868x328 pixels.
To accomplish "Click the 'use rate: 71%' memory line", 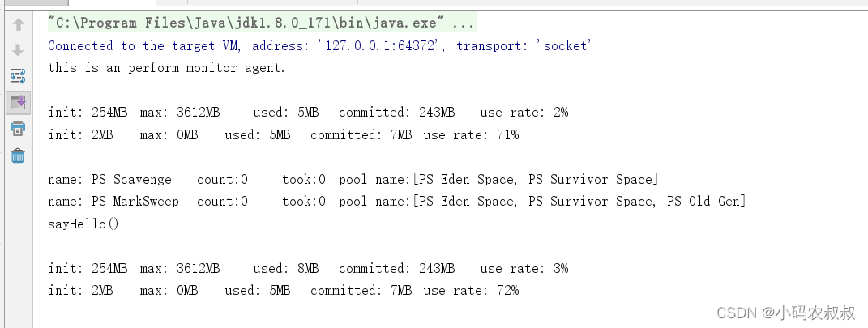I will pos(284,135).
